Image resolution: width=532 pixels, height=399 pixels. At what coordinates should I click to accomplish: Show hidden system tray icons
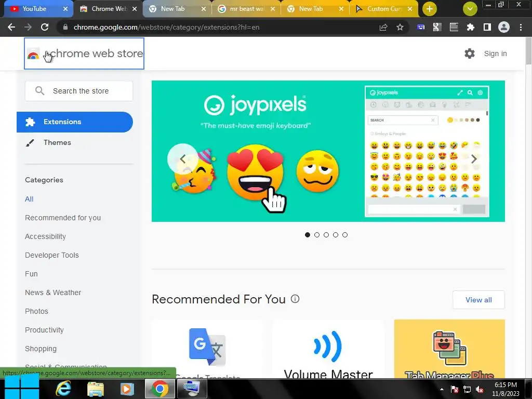point(442,389)
